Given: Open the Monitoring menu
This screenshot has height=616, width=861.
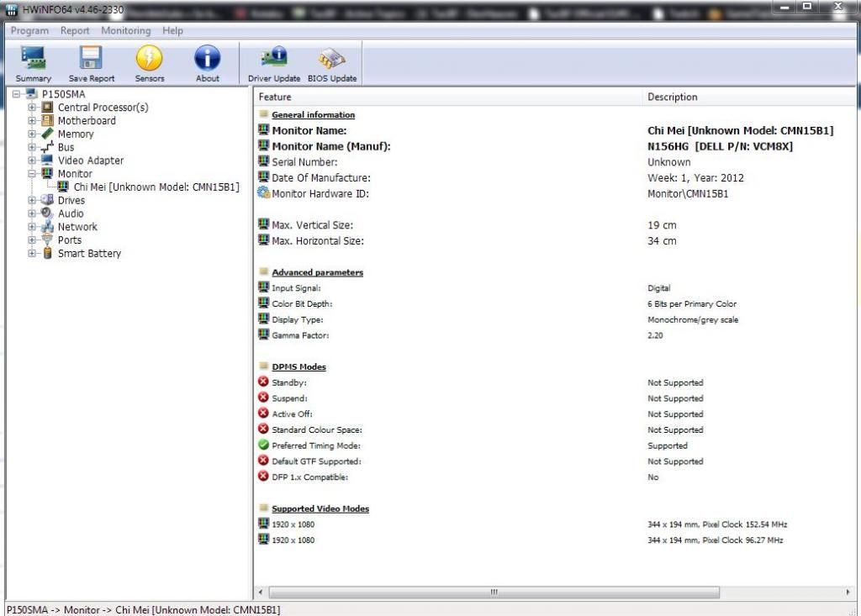Looking at the screenshot, I should [x=126, y=31].
